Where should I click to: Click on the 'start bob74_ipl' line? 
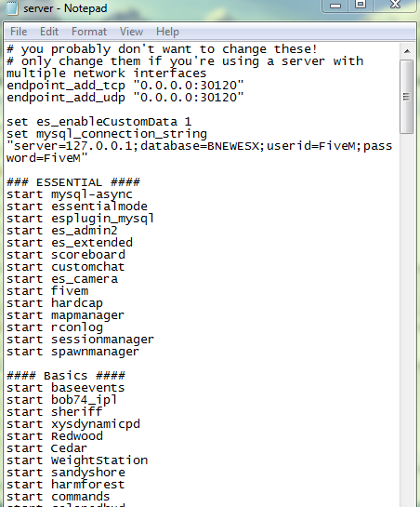coord(61,400)
